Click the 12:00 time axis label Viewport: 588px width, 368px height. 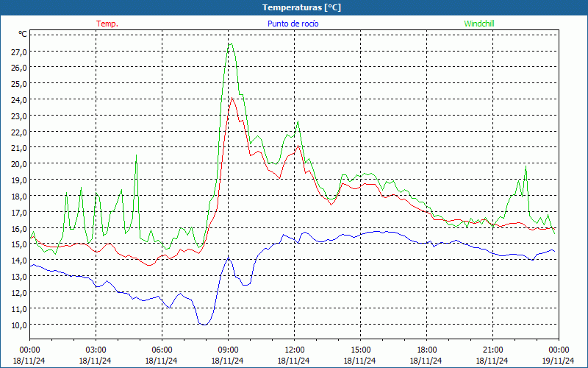(x=295, y=350)
